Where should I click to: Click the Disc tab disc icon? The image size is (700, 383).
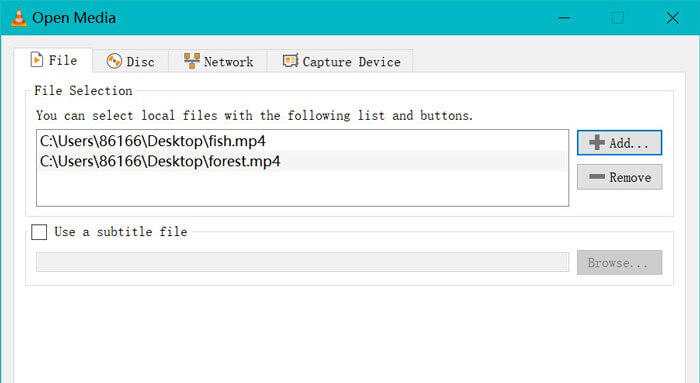click(114, 61)
